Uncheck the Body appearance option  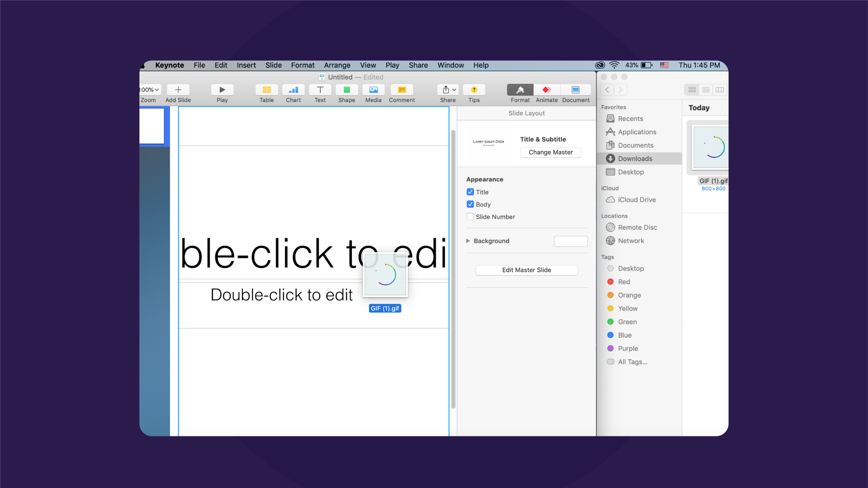[x=470, y=204]
